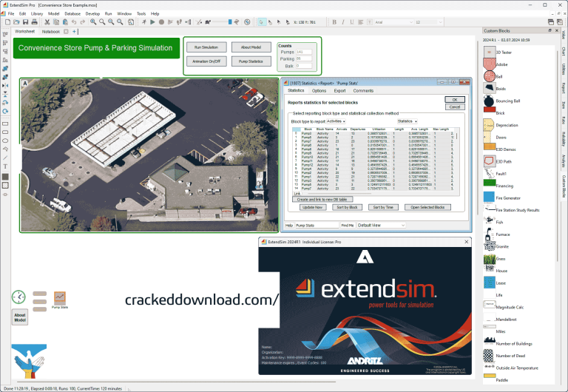568x392 pixels.
Task: Click the Print icon
Action: 34,22
